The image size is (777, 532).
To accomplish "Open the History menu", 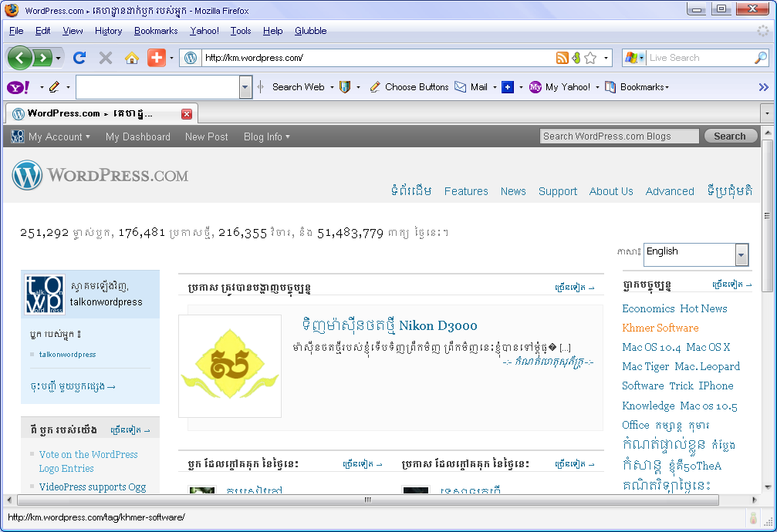I will (108, 31).
